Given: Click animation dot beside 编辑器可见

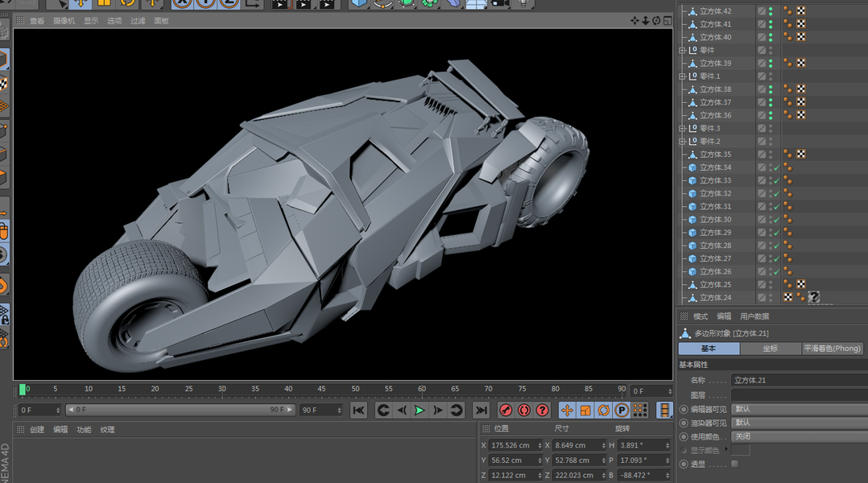Looking at the screenshot, I should pyautogui.click(x=684, y=410).
